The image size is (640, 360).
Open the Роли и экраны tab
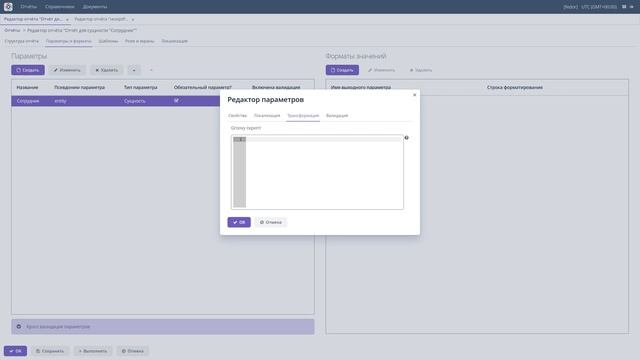click(140, 41)
